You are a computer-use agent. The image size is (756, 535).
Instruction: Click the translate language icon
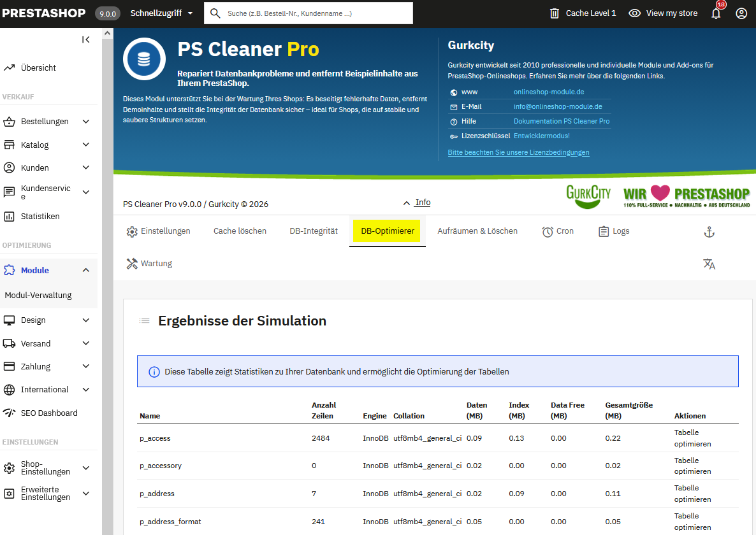709,264
